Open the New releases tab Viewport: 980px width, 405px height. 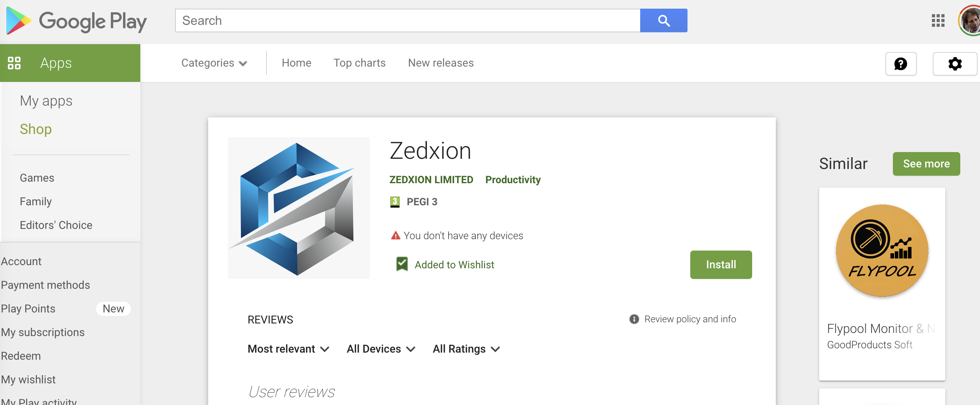click(x=441, y=63)
